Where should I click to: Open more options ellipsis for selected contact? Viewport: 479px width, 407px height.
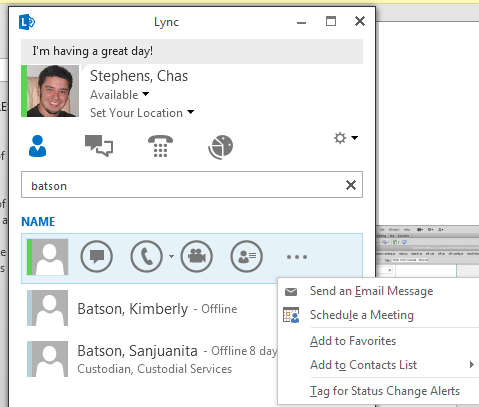coord(297,257)
